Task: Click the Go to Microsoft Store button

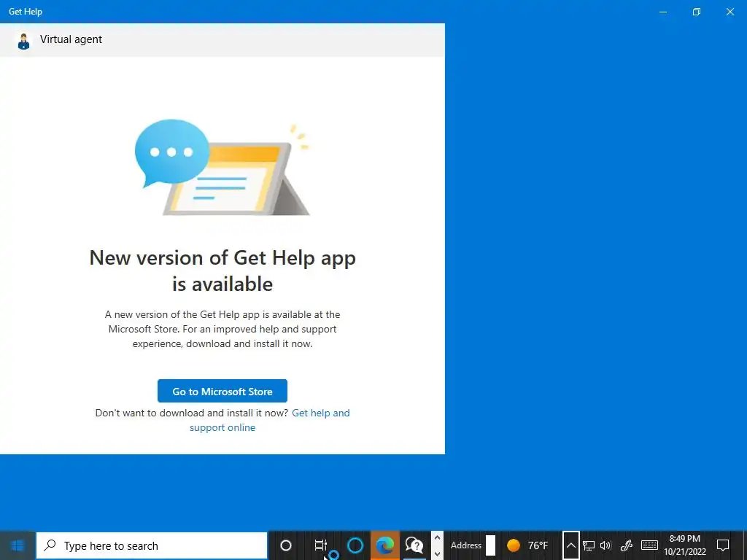Action: point(222,391)
